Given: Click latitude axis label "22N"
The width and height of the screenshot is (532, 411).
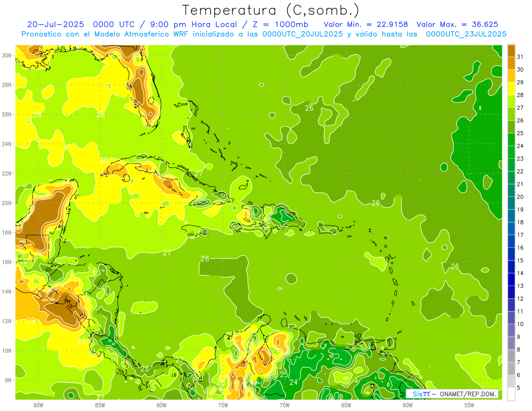Looking at the screenshot, I should pos(8,173).
